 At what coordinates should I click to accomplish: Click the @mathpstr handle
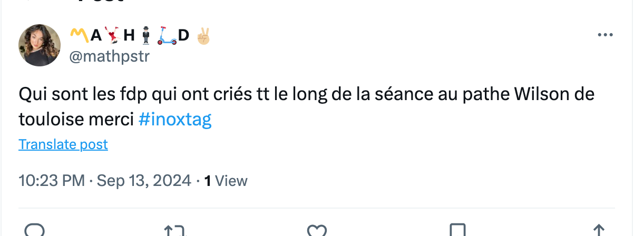pos(110,56)
